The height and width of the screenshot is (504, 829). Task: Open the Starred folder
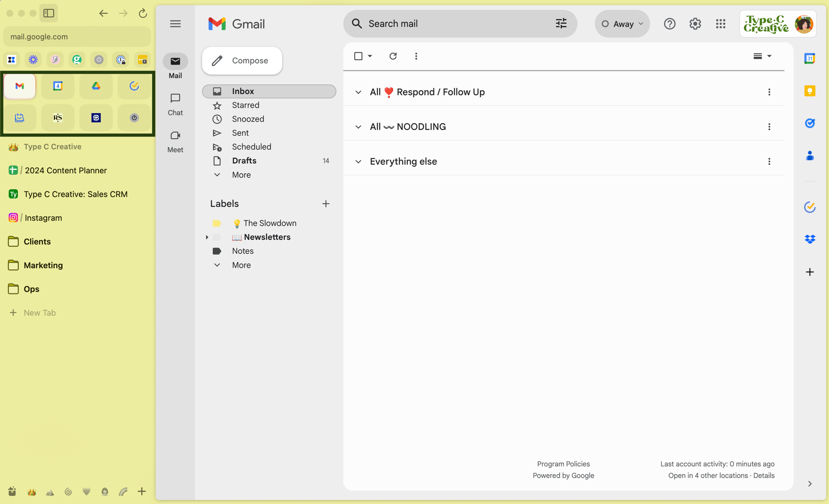coord(245,105)
